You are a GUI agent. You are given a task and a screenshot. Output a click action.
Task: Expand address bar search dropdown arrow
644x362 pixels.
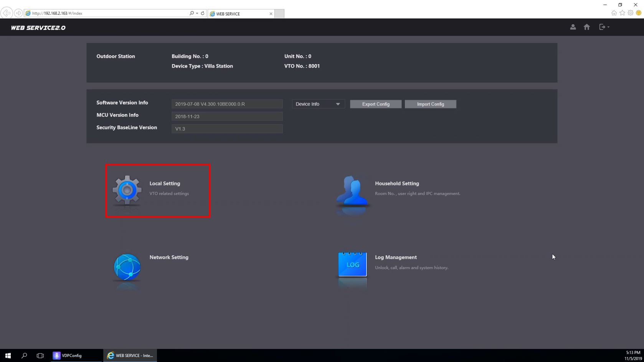[197, 13]
